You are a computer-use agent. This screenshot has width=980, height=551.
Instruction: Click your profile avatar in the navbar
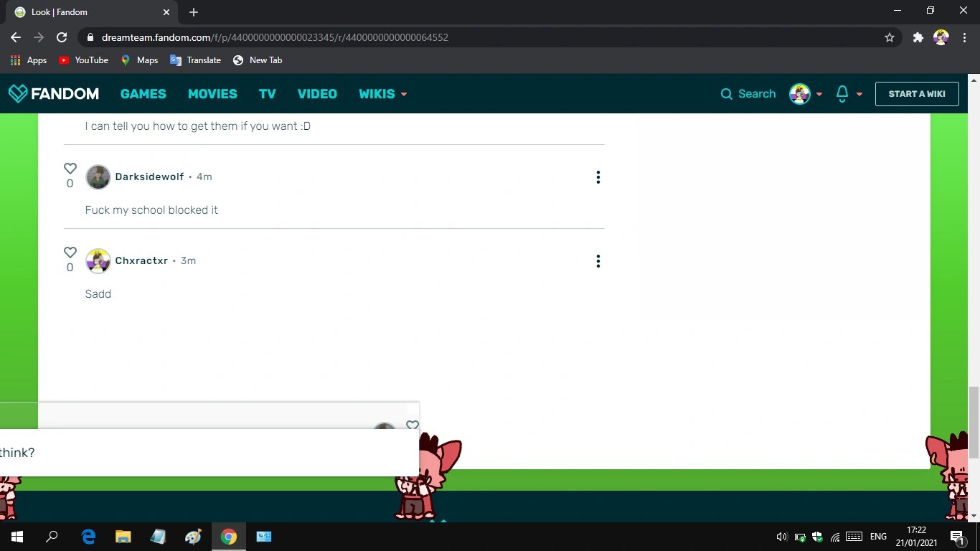[799, 93]
